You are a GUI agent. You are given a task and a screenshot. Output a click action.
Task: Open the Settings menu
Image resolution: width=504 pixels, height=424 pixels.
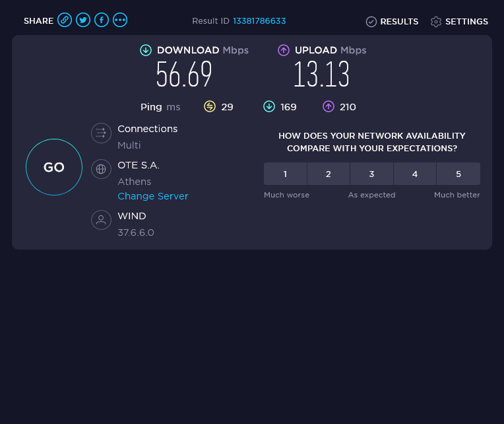click(x=460, y=22)
